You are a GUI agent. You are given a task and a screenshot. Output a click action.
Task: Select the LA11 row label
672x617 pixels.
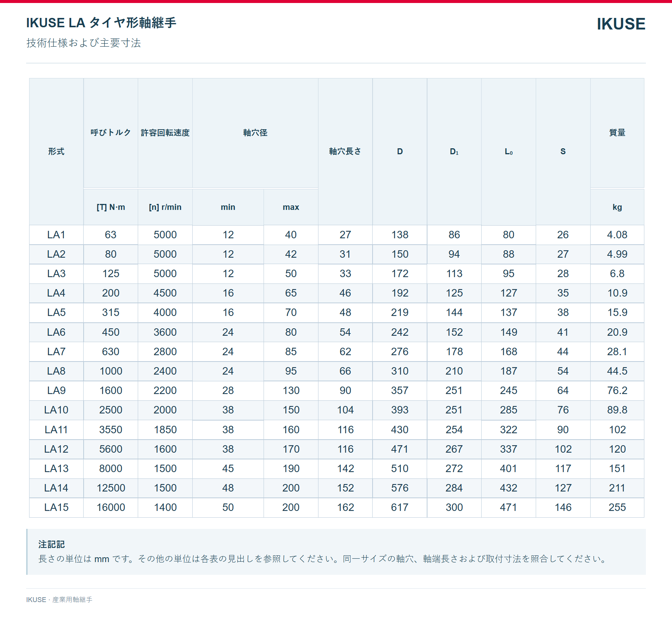click(56, 430)
